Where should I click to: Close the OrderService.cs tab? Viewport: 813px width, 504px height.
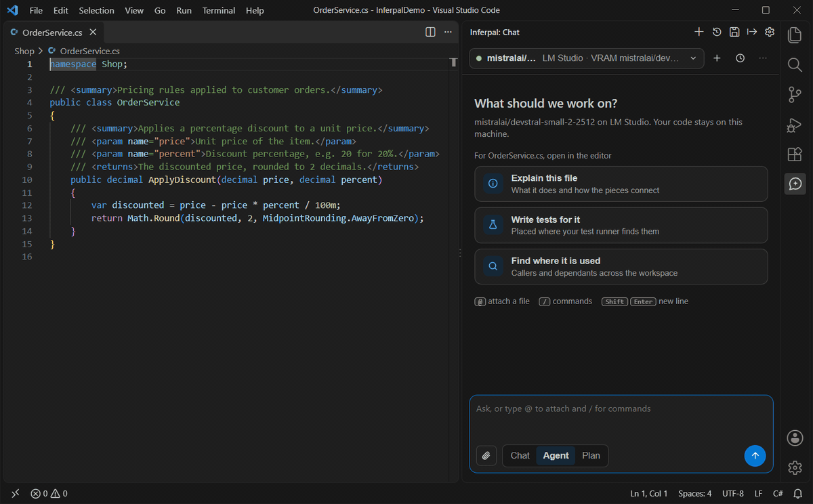tap(93, 32)
